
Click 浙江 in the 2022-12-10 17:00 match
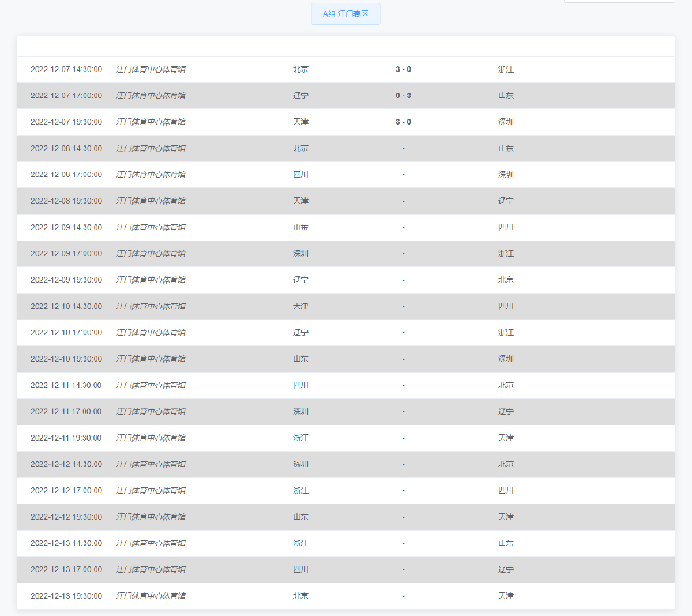[x=506, y=333]
